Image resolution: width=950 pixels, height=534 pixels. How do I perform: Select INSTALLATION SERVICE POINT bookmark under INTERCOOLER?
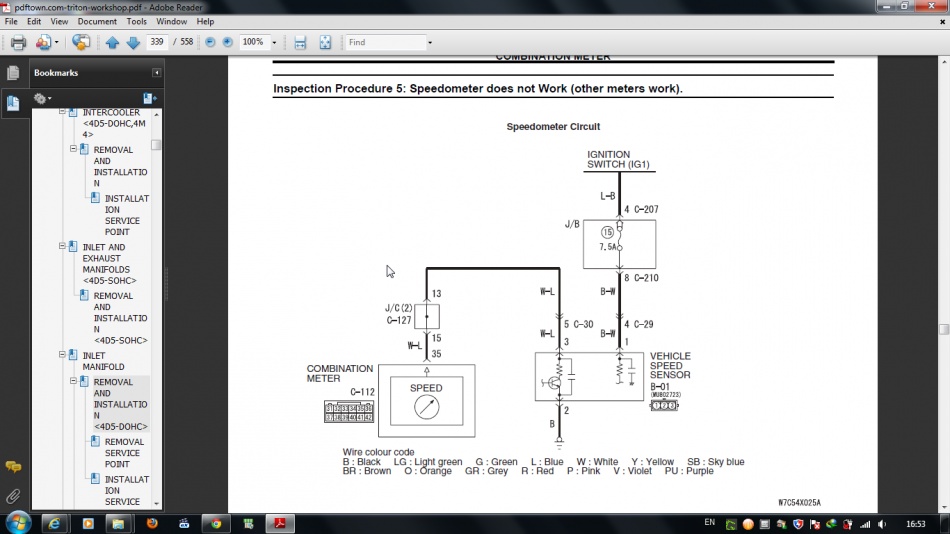[x=127, y=215]
